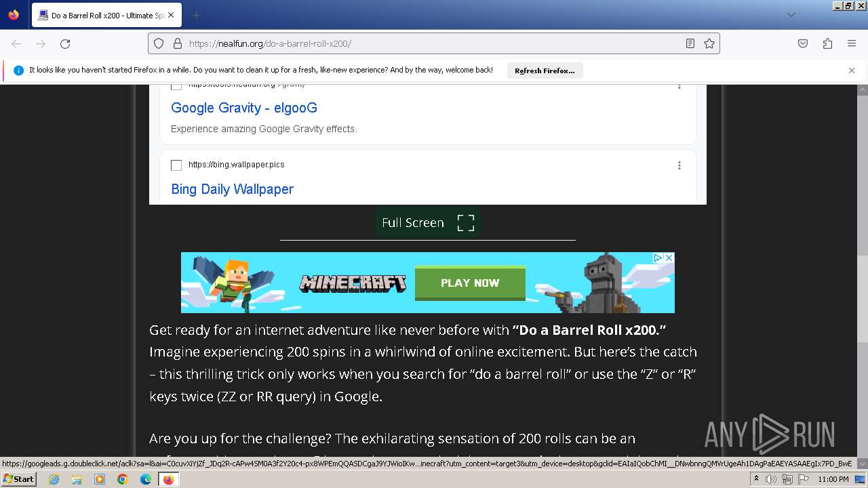Open the media player taskbar icon

pyautogui.click(x=100, y=479)
